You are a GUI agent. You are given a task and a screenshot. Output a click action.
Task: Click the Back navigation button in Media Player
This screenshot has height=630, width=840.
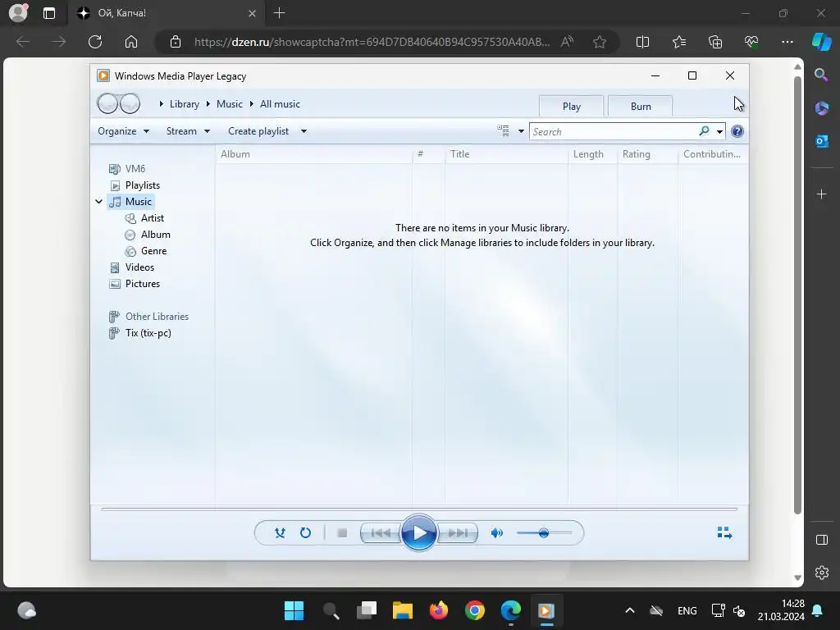click(x=107, y=103)
